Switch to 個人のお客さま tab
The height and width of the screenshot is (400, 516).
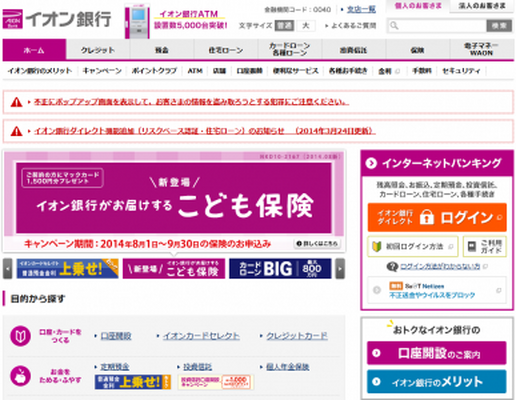tap(418, 6)
